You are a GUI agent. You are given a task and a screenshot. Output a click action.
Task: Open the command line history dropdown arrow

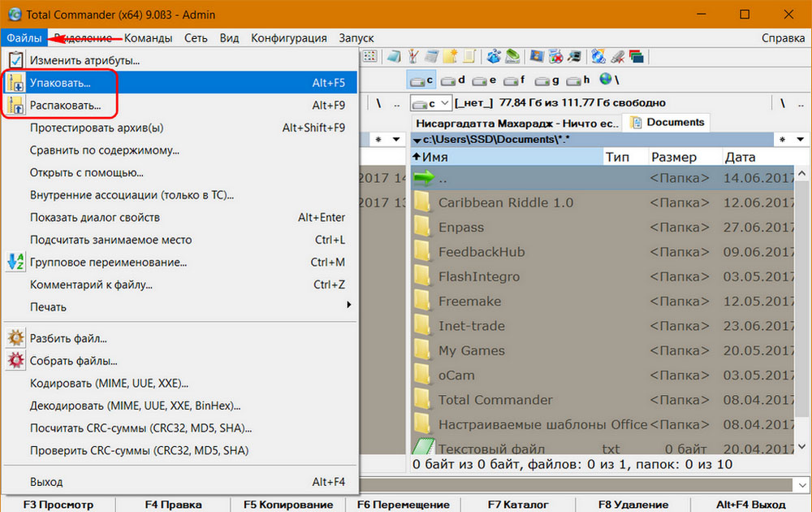click(802, 485)
